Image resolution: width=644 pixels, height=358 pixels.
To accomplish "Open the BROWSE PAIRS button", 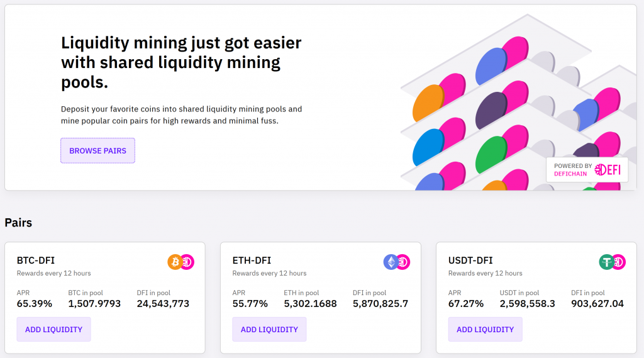I will point(97,151).
